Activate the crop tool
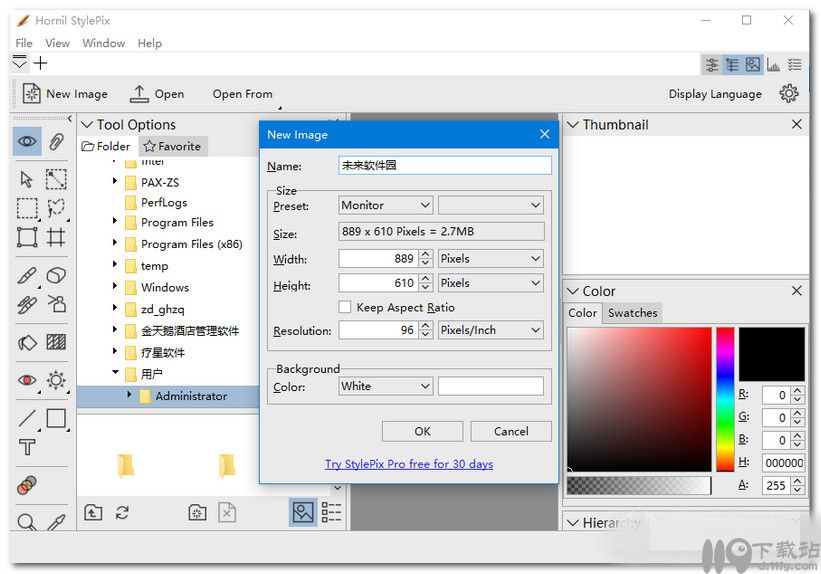 click(x=56, y=237)
